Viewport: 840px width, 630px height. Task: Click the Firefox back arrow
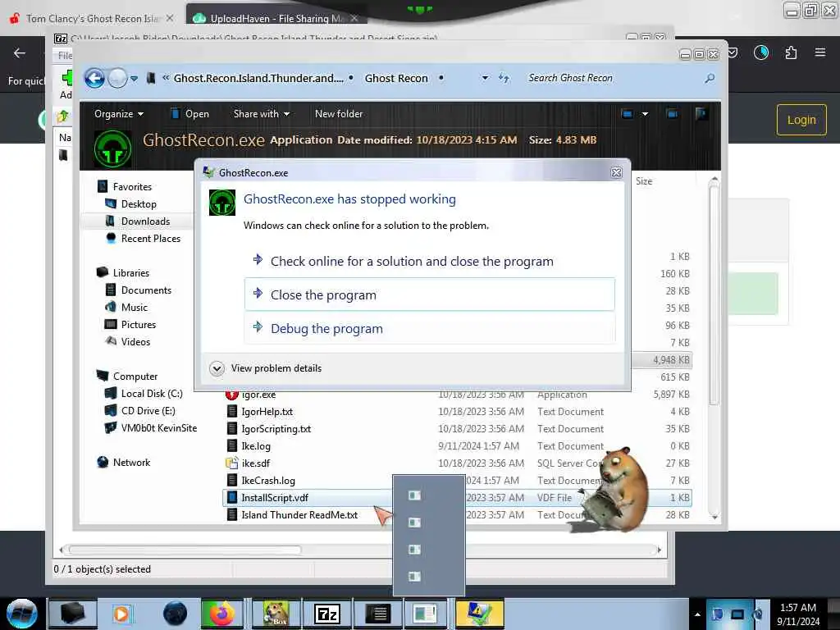click(20, 52)
